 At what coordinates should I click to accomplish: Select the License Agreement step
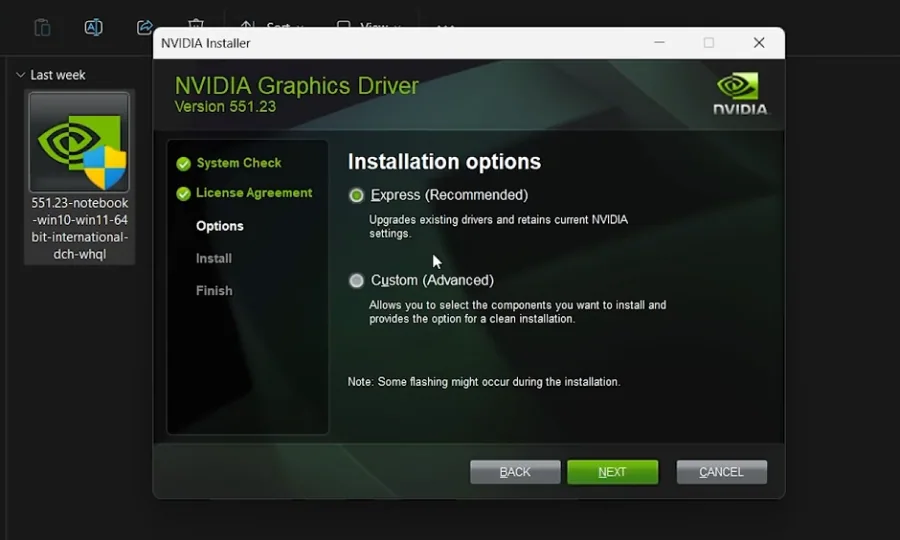[254, 193]
